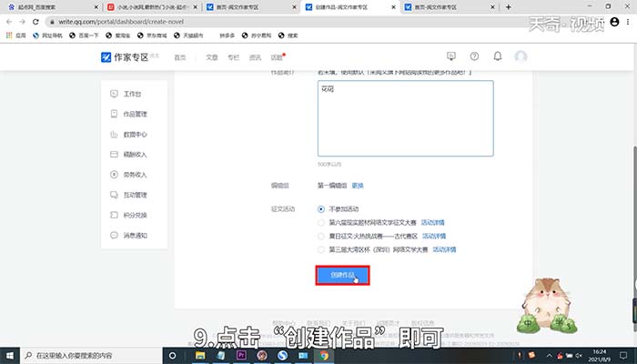
Task: Open 活动详情 for 第六届现实题材 contest
Action: 432,223
